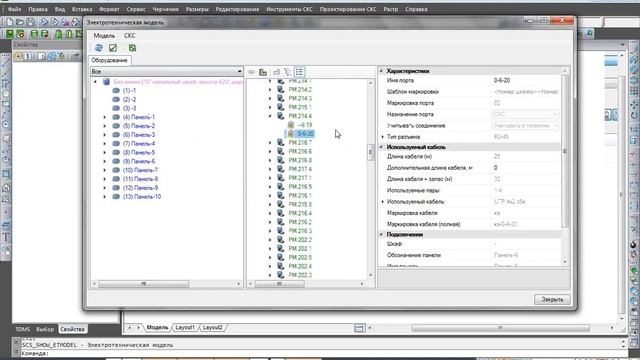The height and width of the screenshot is (360, 640).
Task: Open the Назначение порта dropdown
Action: [x=525, y=114]
